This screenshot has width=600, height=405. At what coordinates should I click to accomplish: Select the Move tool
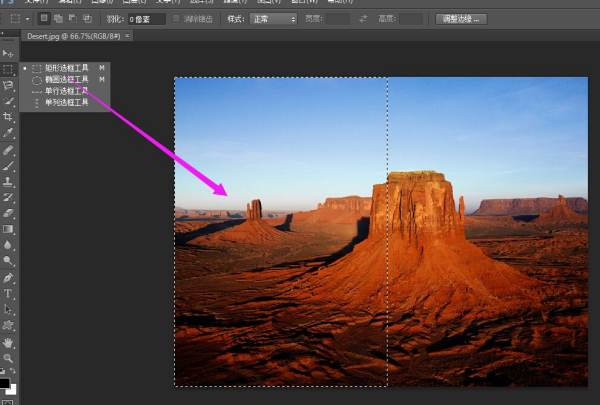(8, 53)
